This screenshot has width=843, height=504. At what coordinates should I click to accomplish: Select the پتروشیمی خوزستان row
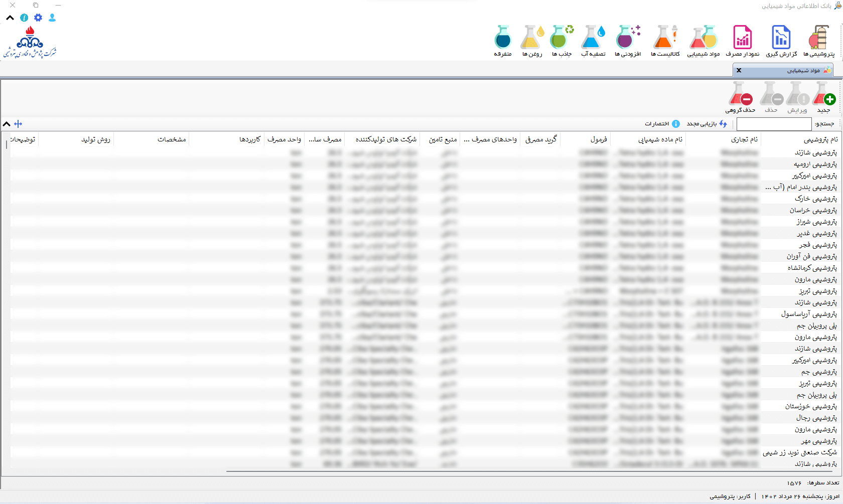click(426, 406)
